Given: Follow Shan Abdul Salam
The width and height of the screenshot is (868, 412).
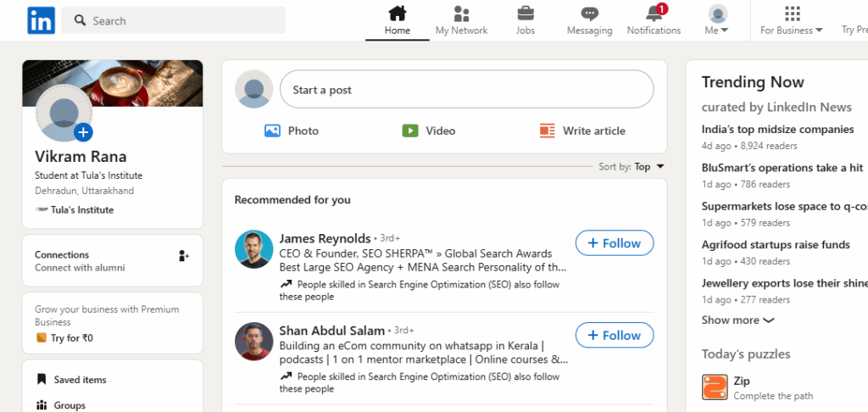Looking at the screenshot, I should click(x=615, y=335).
